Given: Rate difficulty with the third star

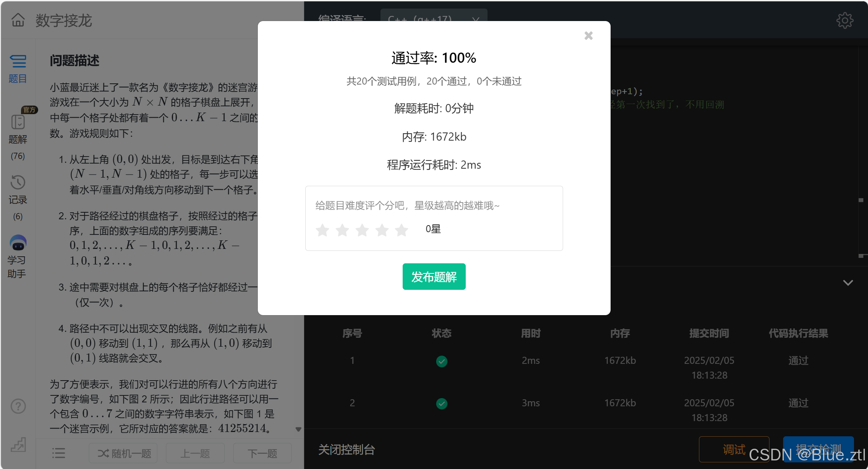Looking at the screenshot, I should [362, 230].
